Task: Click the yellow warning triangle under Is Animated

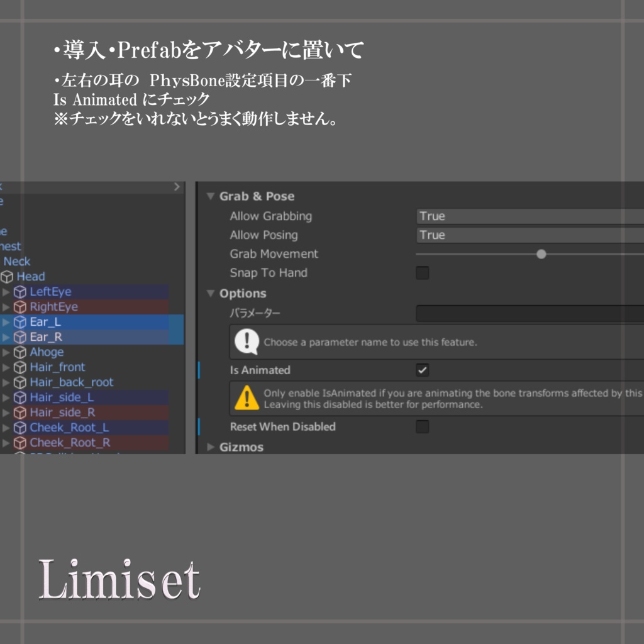Action: pos(248,397)
